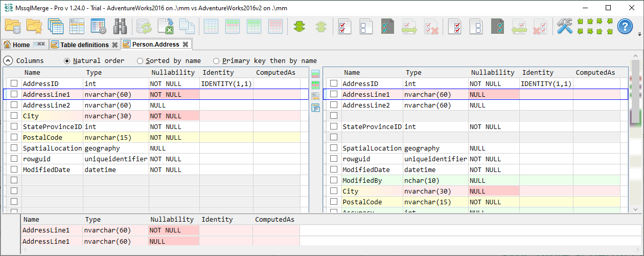
Task: Click the second colored-rows icon between the panels
Action: coord(315,84)
